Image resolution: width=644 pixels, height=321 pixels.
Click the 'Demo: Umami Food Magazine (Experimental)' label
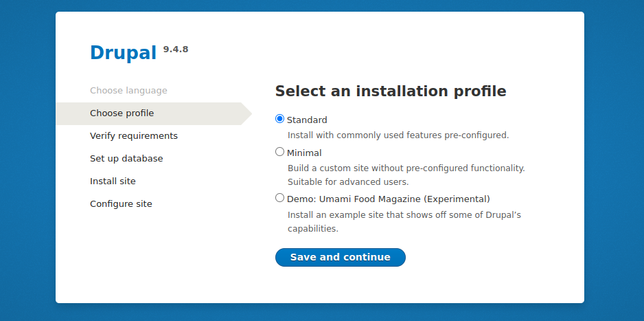click(x=389, y=199)
